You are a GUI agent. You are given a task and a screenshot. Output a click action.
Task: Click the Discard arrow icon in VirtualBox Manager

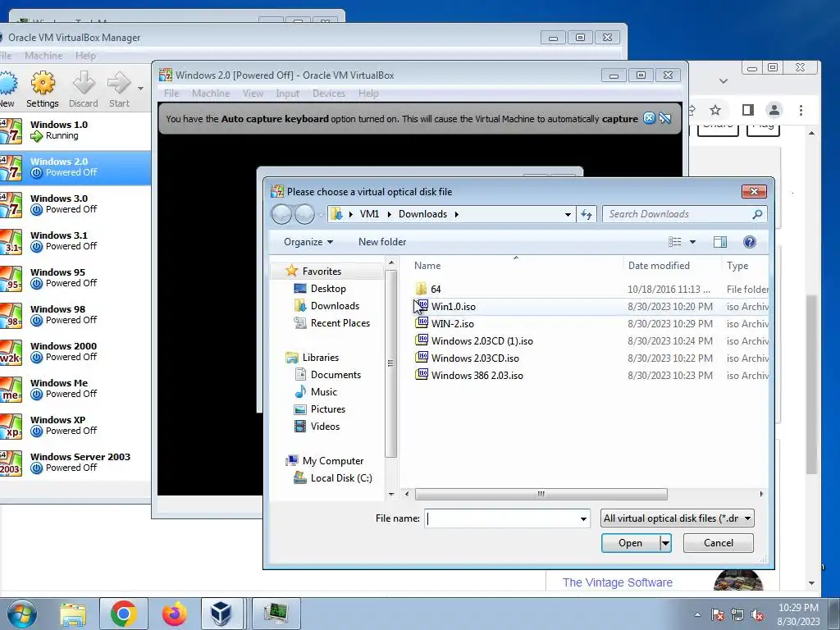(84, 84)
